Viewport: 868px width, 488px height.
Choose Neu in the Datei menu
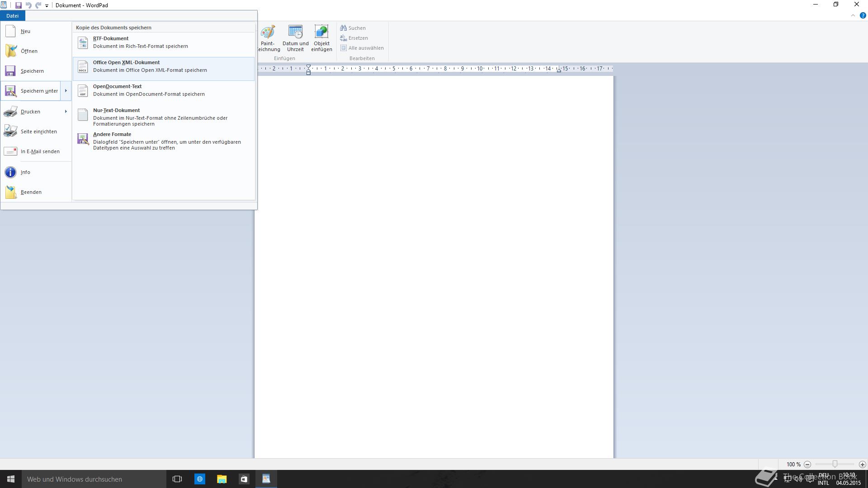pyautogui.click(x=36, y=31)
